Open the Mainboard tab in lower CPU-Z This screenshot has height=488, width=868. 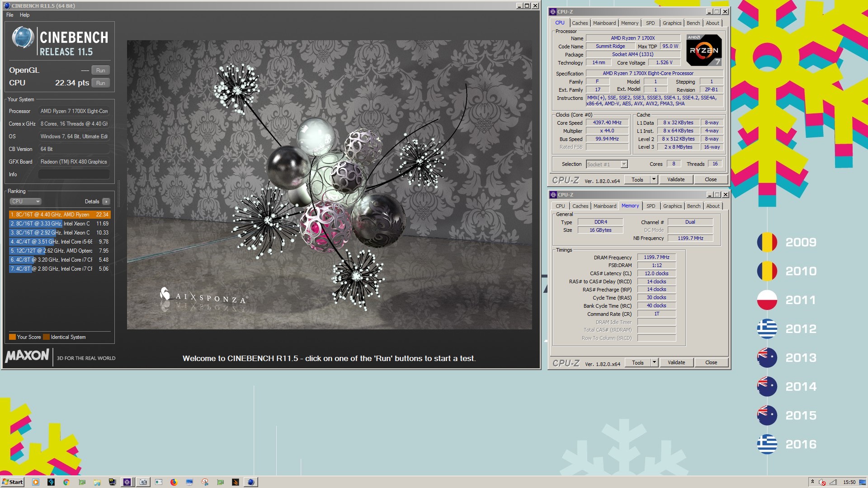tap(605, 206)
